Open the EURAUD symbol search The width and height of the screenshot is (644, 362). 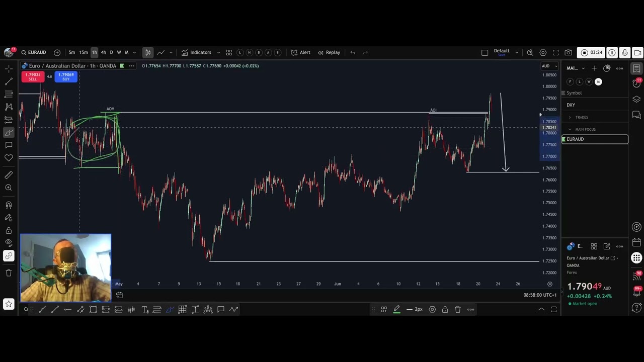click(x=34, y=52)
